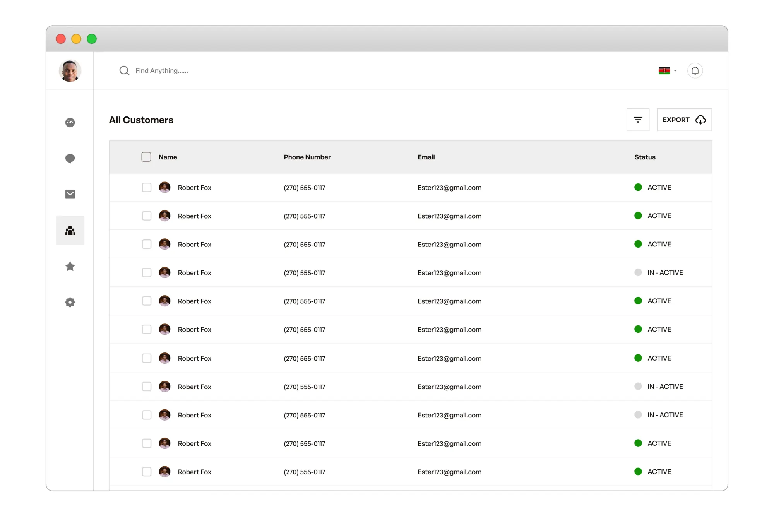Viewport: 774px width, 532px height.
Task: Click the third IN - ACTIVE status label
Action: 665,415
